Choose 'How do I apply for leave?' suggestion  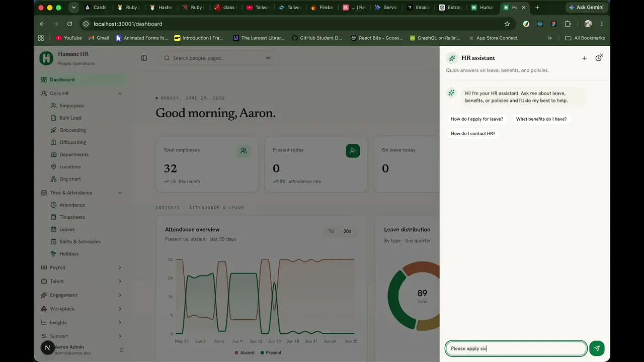(477, 119)
